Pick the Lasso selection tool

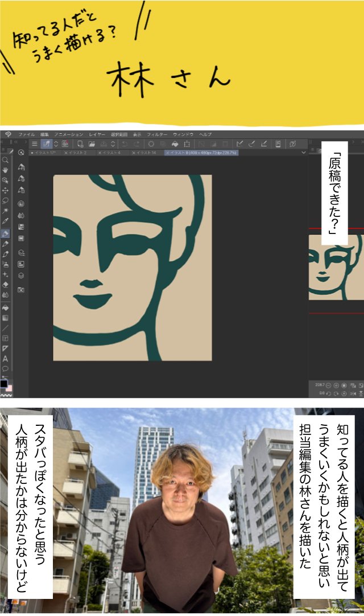5,200
